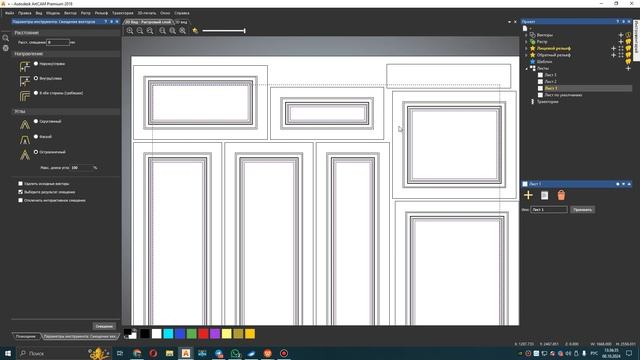Screen dimensions: 640x360
Task: Click the sheet name input field
Action: point(549,210)
